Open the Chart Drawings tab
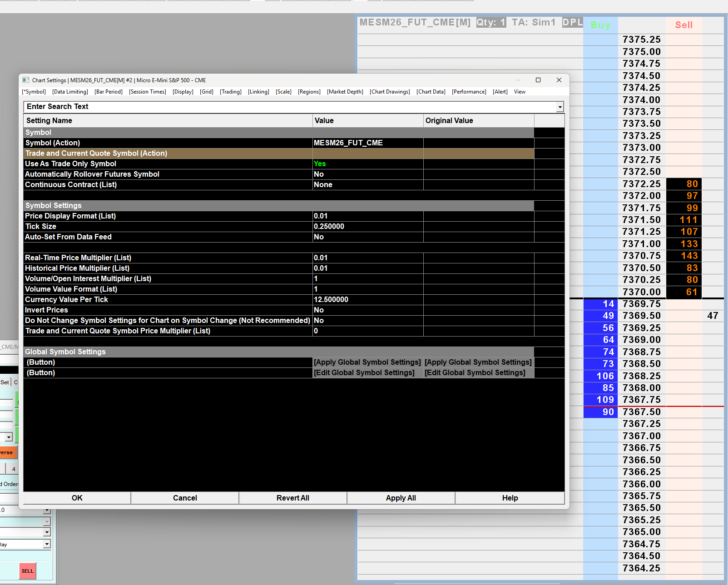This screenshot has width=728, height=585. pyautogui.click(x=390, y=92)
